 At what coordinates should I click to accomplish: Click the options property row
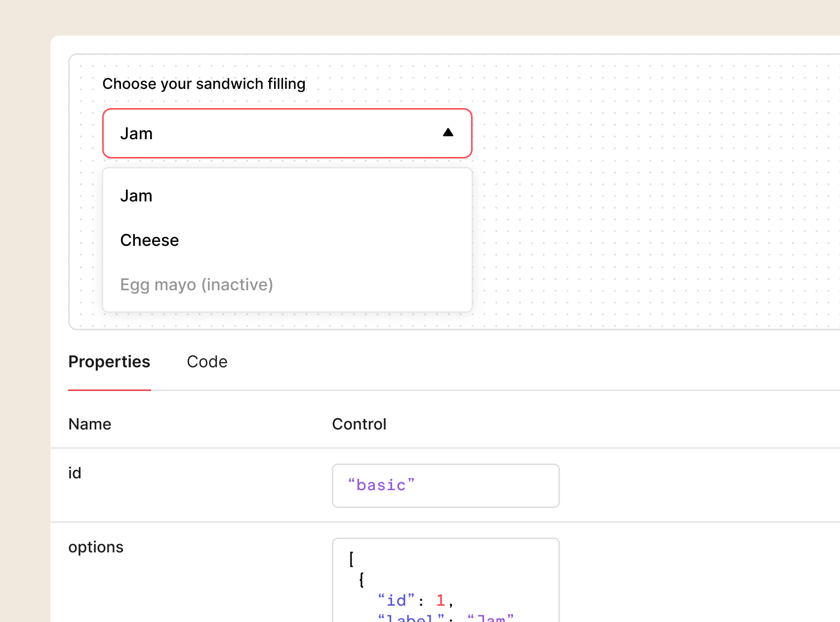click(96, 547)
